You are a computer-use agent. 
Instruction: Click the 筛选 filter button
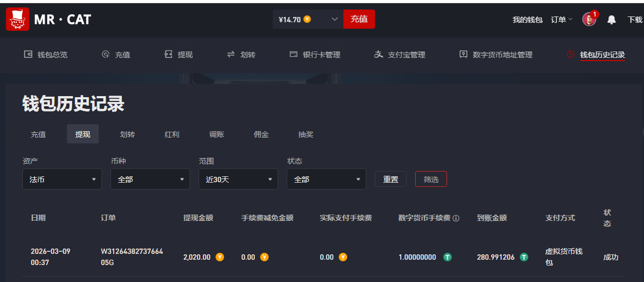click(431, 179)
